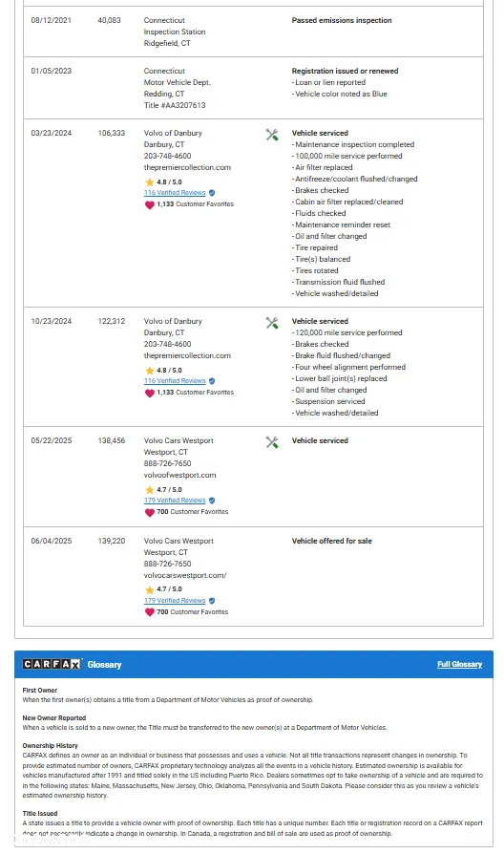
Task: Click the wrench icon for 05/22/2025 service
Action: pyautogui.click(x=272, y=442)
